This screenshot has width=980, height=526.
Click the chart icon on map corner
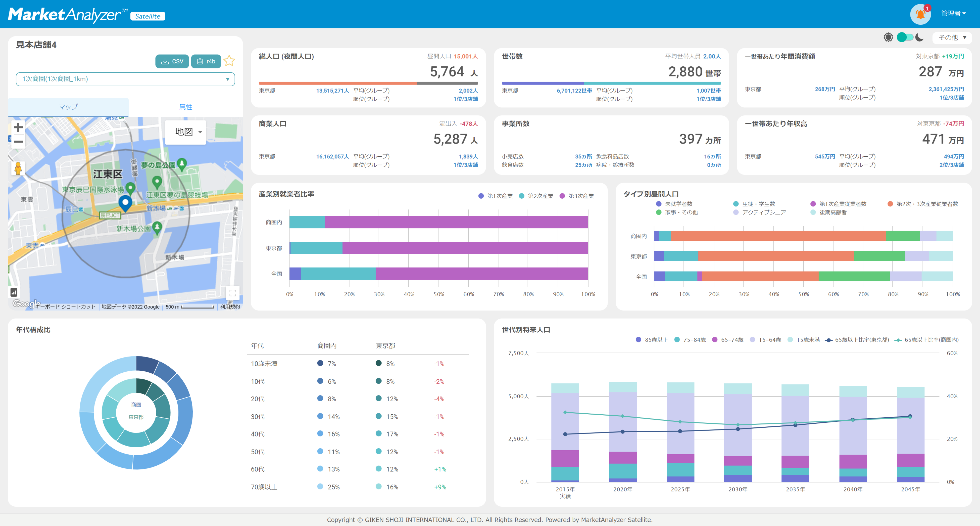[x=14, y=292]
